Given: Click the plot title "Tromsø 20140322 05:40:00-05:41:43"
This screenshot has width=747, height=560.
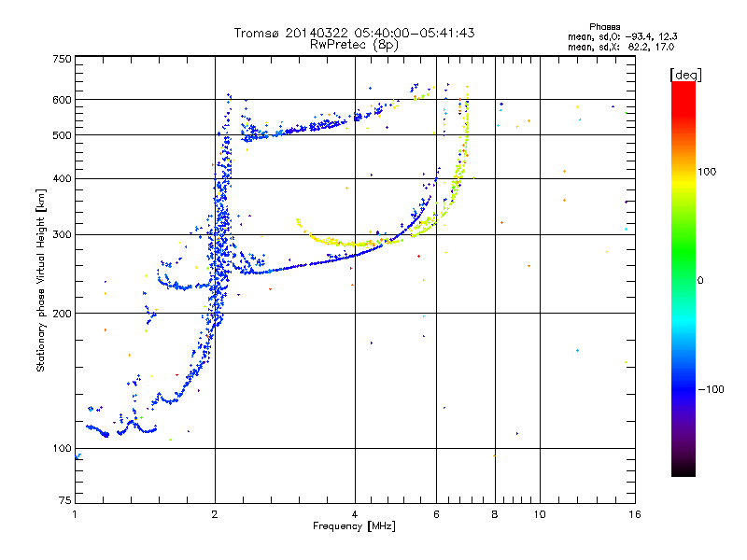Looking at the screenshot, I should pyautogui.click(x=354, y=33).
